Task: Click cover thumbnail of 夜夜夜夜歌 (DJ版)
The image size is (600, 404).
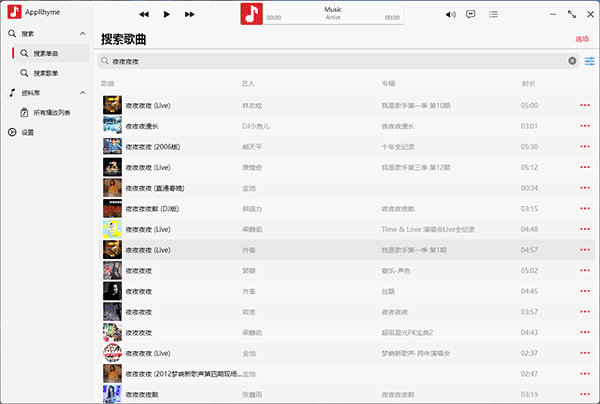Action: tap(112, 209)
